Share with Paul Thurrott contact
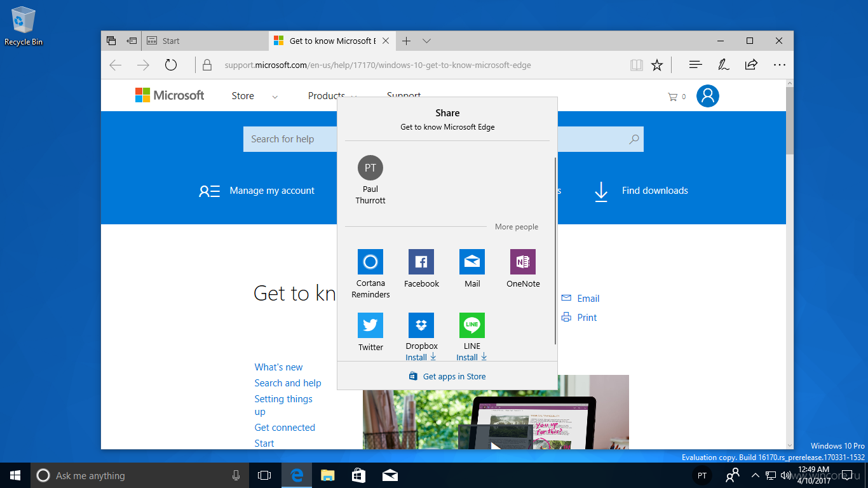Screen dimensions: 868x488 370,180
